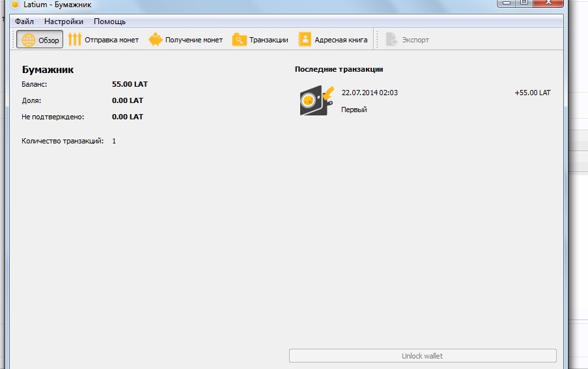Click the window title Latium - Бумажник
This screenshot has width=588, height=369.
[57, 5]
